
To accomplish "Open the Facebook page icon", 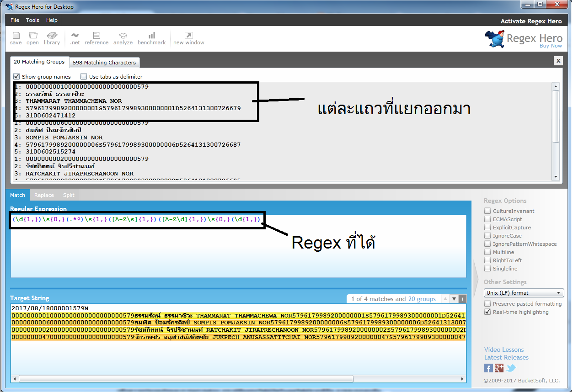I will tap(488, 368).
